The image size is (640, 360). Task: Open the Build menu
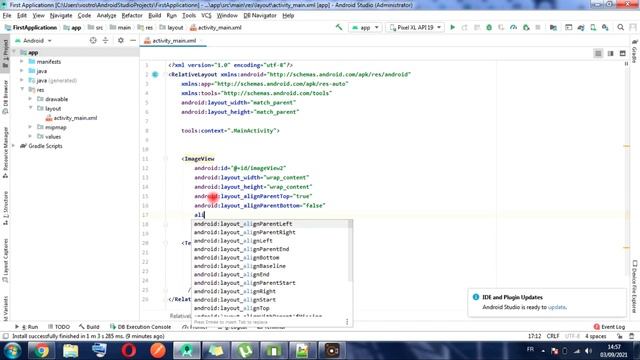point(154,16)
